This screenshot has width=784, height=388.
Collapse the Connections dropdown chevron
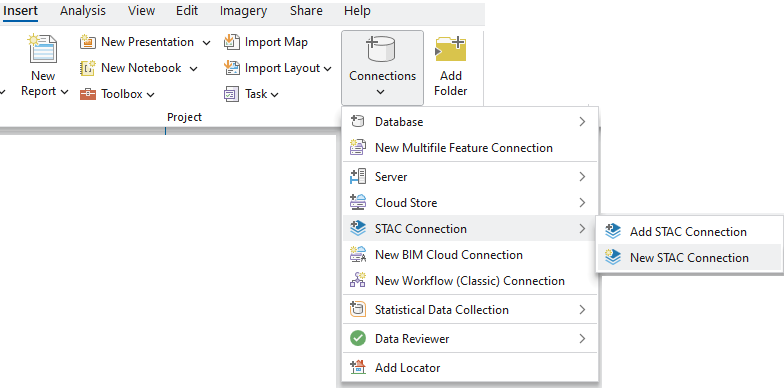pos(380,92)
